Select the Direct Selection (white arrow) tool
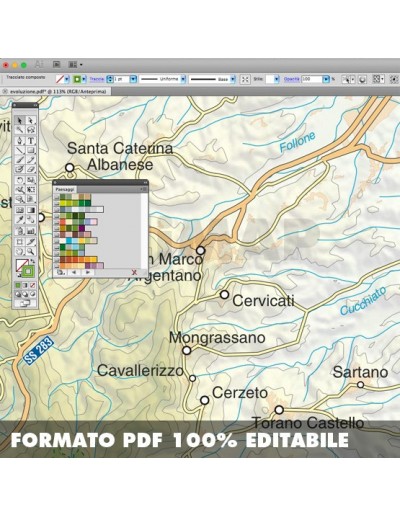This screenshot has height=517, width=400. (x=30, y=121)
